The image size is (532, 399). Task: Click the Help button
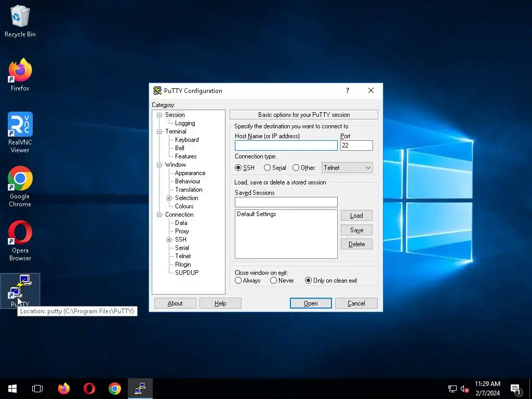220,303
